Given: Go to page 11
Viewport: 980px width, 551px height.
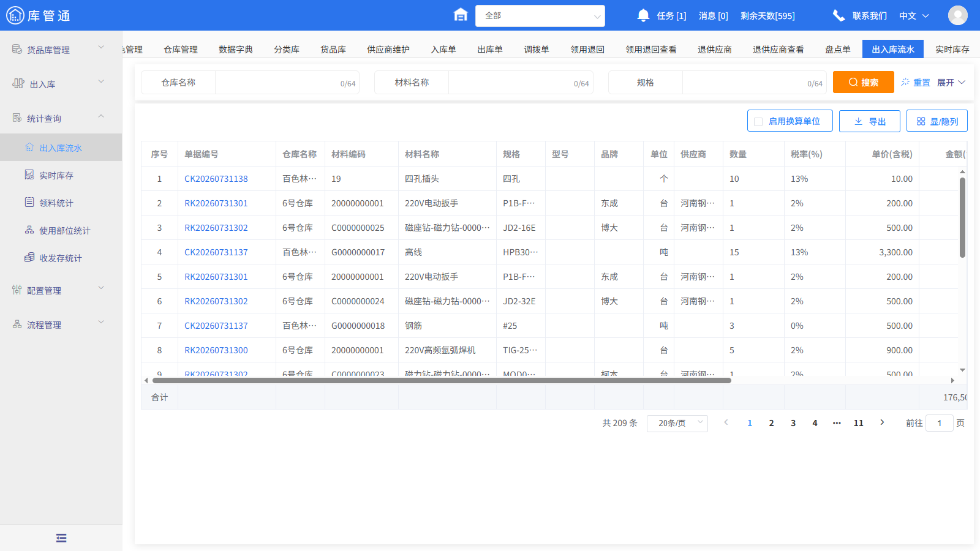Looking at the screenshot, I should pyautogui.click(x=859, y=423).
